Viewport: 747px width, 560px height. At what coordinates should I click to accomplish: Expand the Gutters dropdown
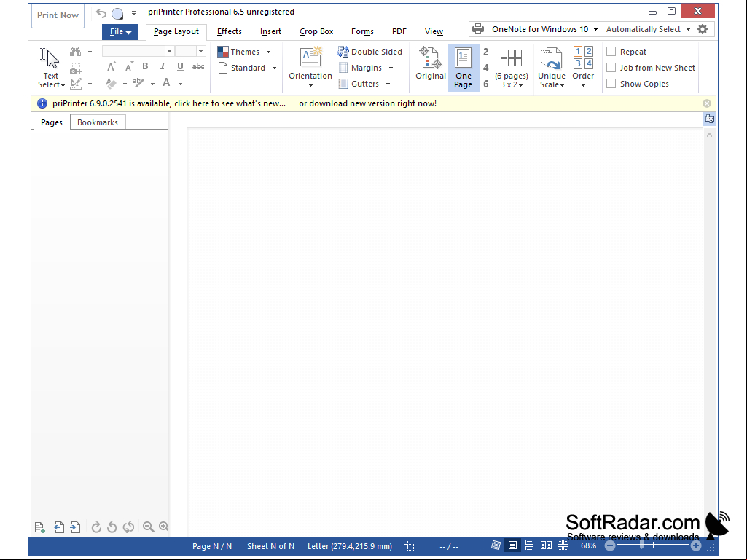click(388, 84)
